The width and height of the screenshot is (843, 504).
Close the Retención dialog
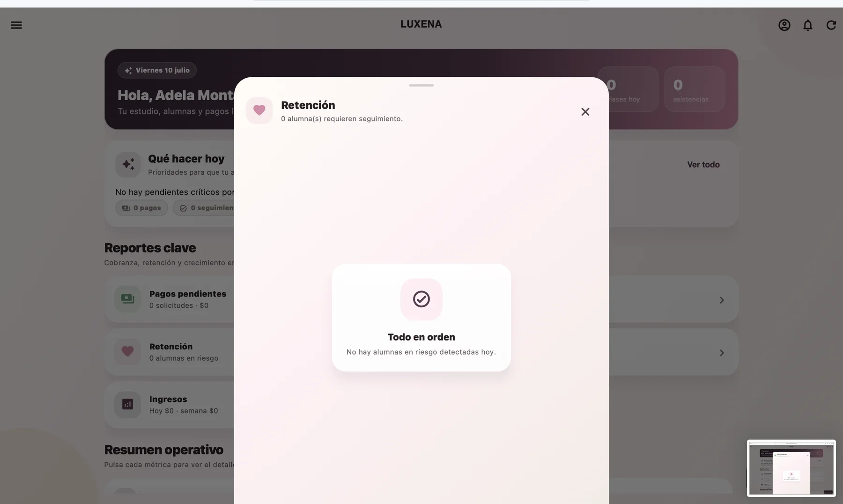point(585,111)
